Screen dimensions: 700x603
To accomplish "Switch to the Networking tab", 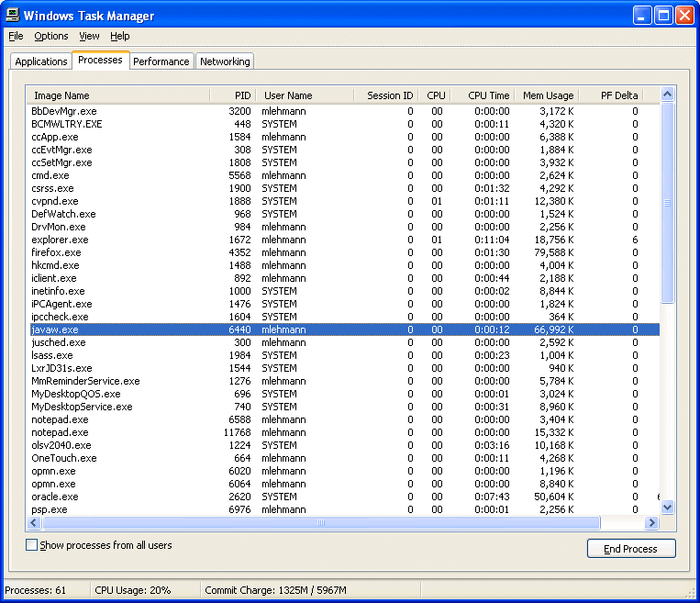I will click(225, 61).
